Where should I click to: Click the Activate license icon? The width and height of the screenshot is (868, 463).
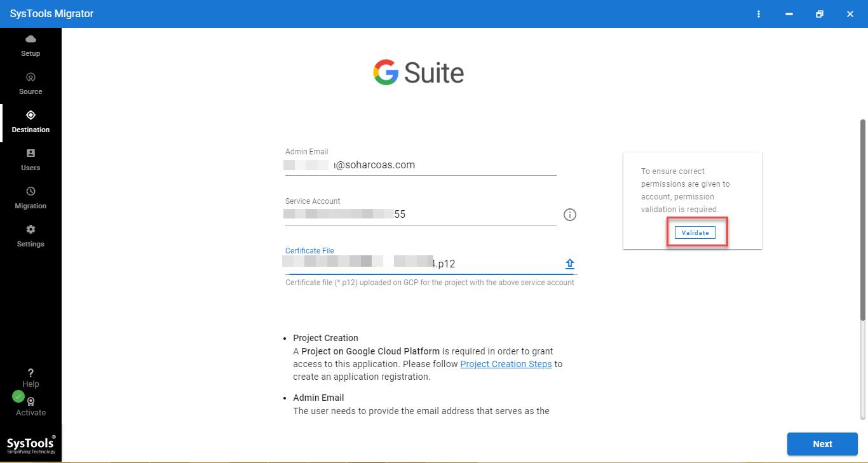click(x=31, y=402)
